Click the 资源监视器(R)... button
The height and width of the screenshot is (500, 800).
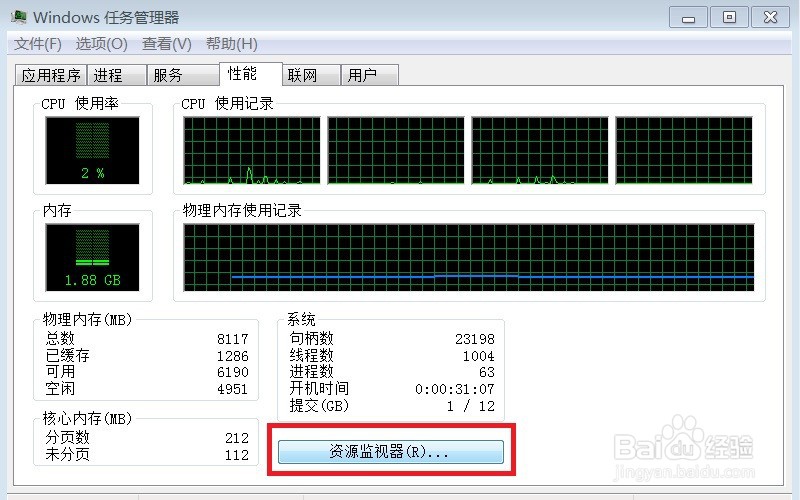coord(391,452)
